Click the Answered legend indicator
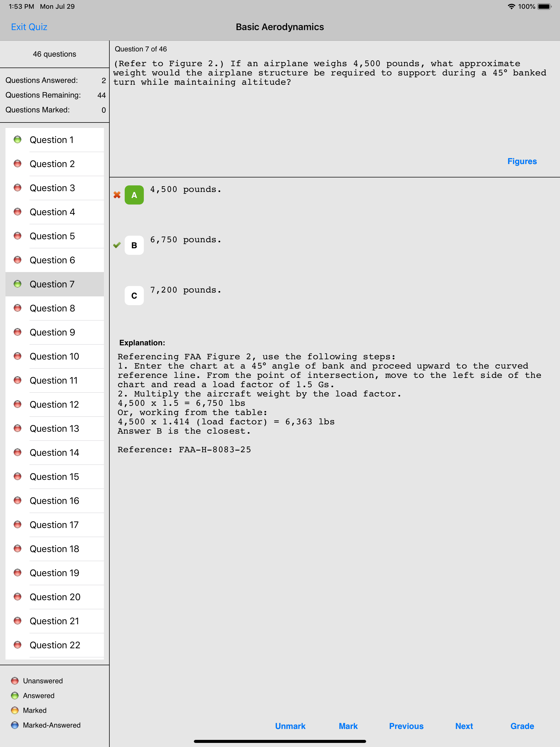 14,695
